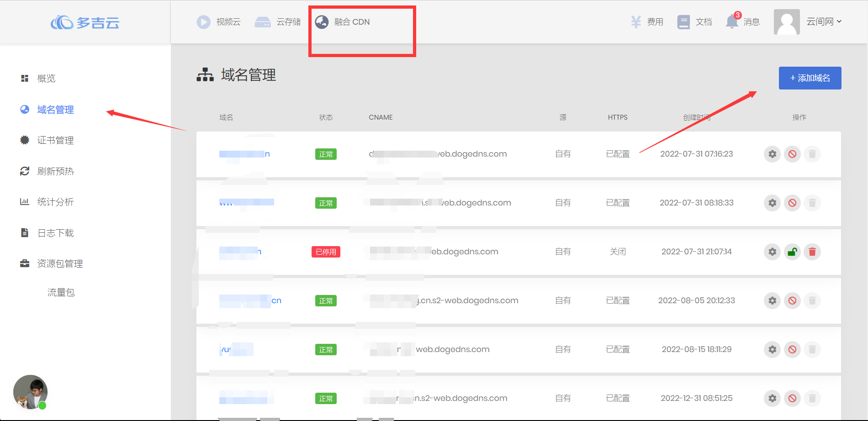868x421 pixels.
Task: Click the 消息 notification bell icon
Action: (732, 21)
